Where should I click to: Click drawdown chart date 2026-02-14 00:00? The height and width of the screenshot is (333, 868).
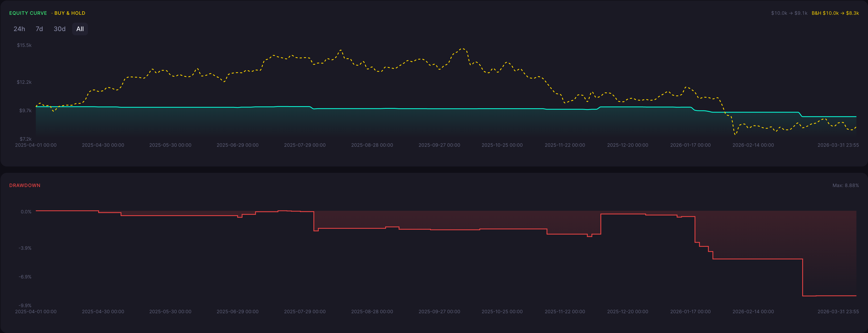click(x=753, y=311)
